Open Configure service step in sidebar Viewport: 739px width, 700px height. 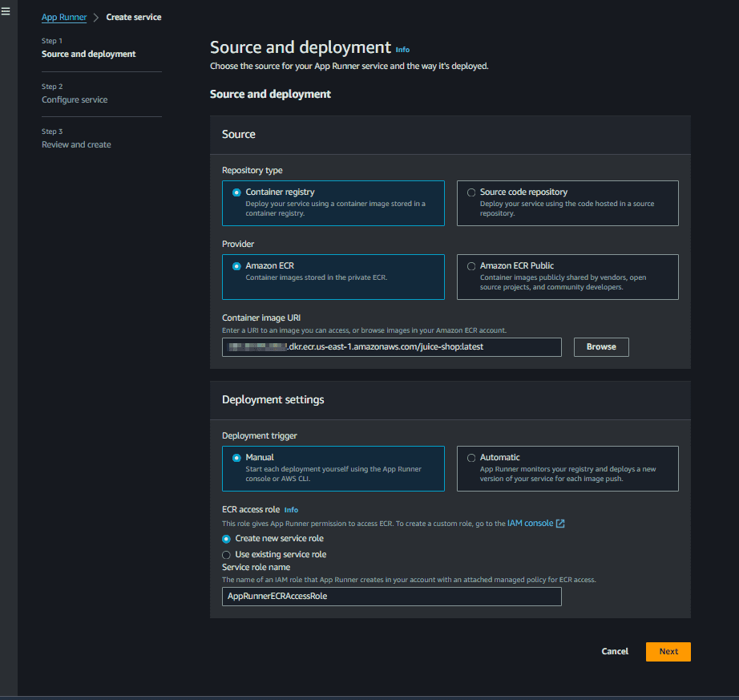click(x=75, y=99)
